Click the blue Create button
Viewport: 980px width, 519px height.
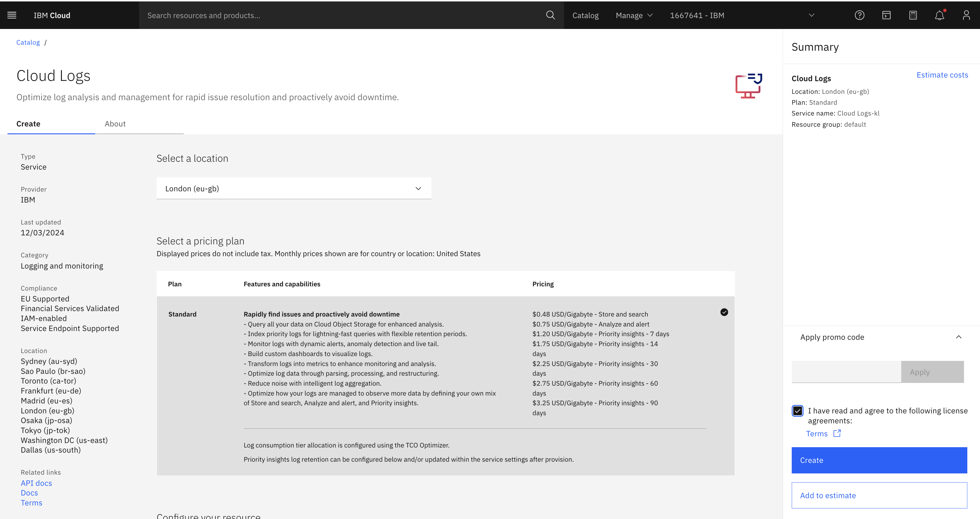click(879, 460)
